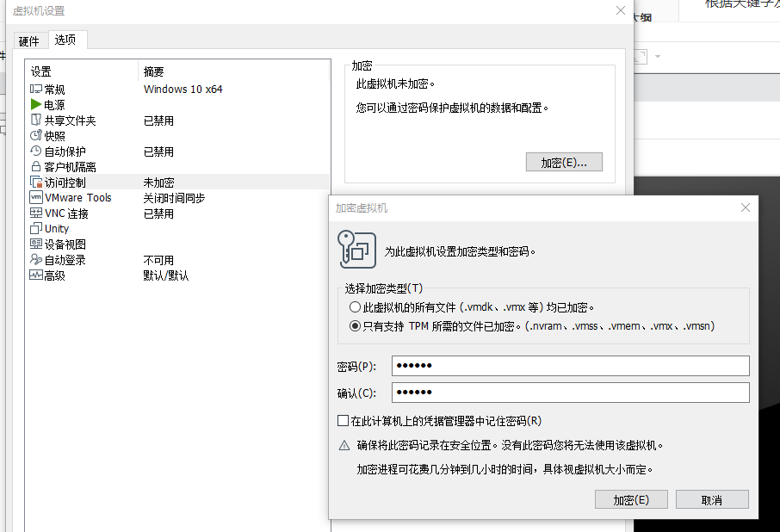Click expand icon in background window toolbar
The height and width of the screenshot is (532, 780).
640,56
